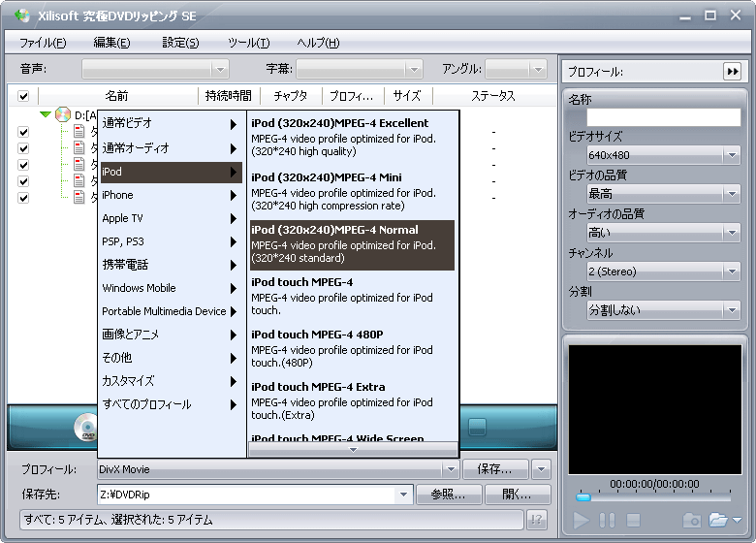Open the ファイル(F) menu

coord(43,43)
